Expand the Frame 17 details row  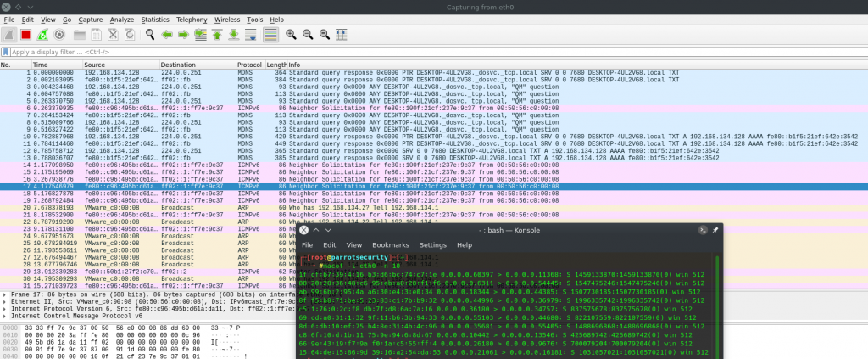point(5,294)
